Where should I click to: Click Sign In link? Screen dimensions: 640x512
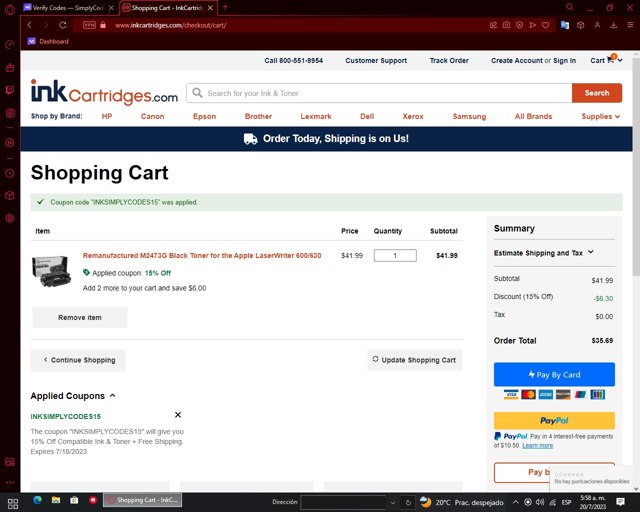tap(564, 60)
